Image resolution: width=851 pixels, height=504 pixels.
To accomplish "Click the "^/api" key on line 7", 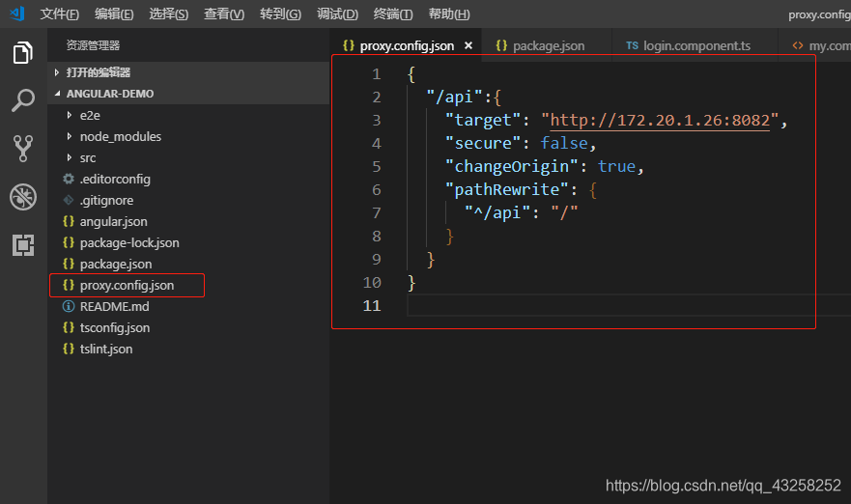I will tap(497, 212).
